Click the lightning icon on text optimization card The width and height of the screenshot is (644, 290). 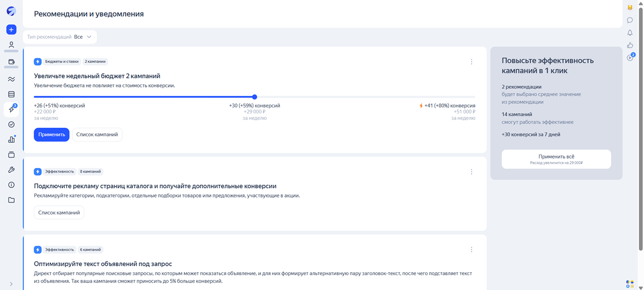click(x=38, y=250)
